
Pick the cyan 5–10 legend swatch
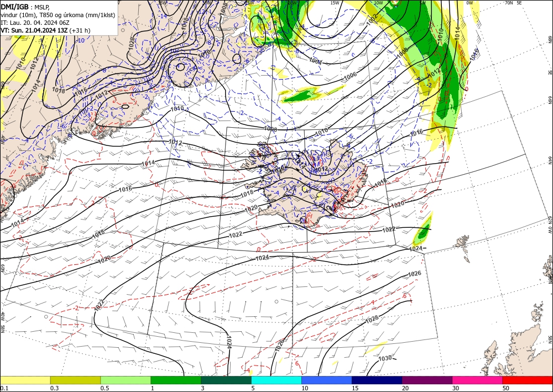(x=276, y=380)
